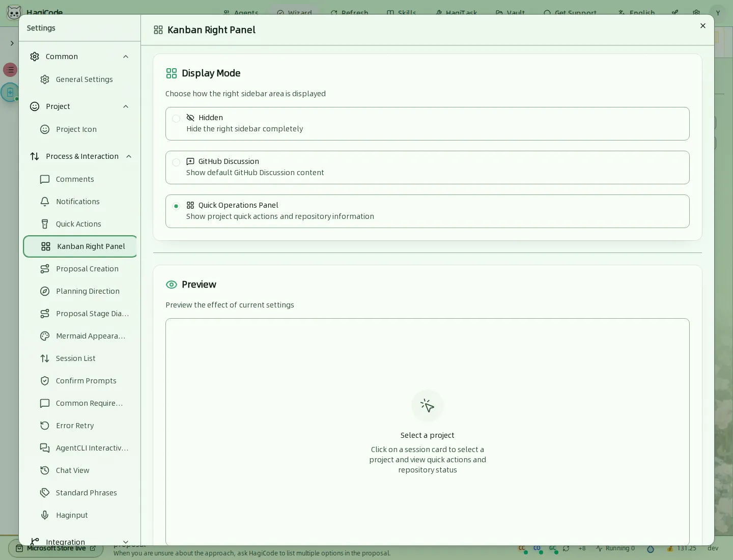Click the AgentCLI Interactive chat icon
The width and height of the screenshot is (733, 560).
click(45, 448)
